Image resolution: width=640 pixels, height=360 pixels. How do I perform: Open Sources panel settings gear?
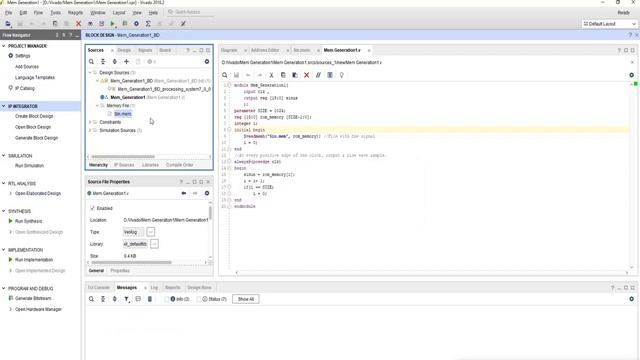(207, 62)
